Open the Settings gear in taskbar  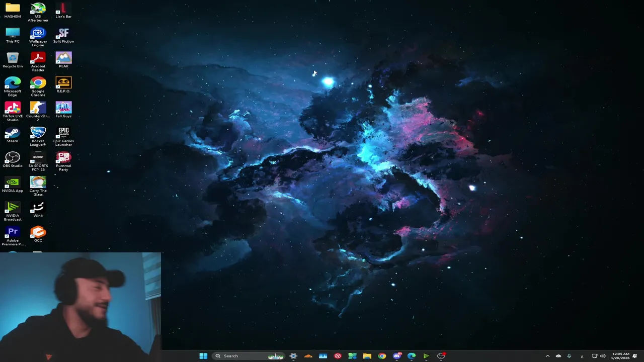pos(293,356)
